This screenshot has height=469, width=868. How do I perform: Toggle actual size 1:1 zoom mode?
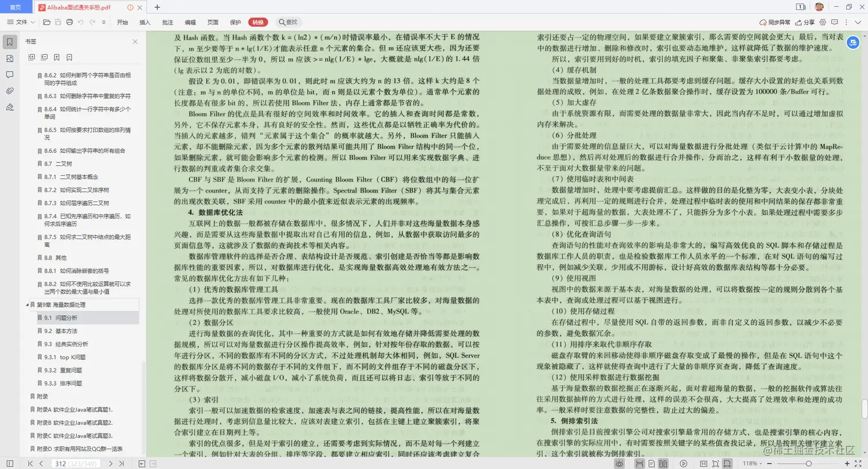tap(704, 463)
